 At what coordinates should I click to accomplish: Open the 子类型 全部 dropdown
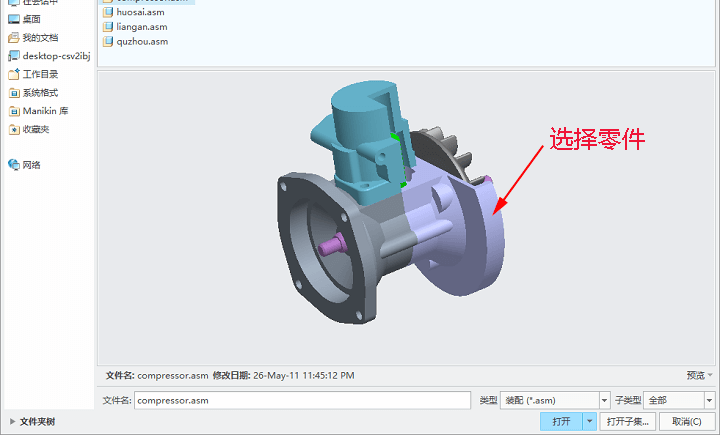pyautogui.click(x=679, y=401)
